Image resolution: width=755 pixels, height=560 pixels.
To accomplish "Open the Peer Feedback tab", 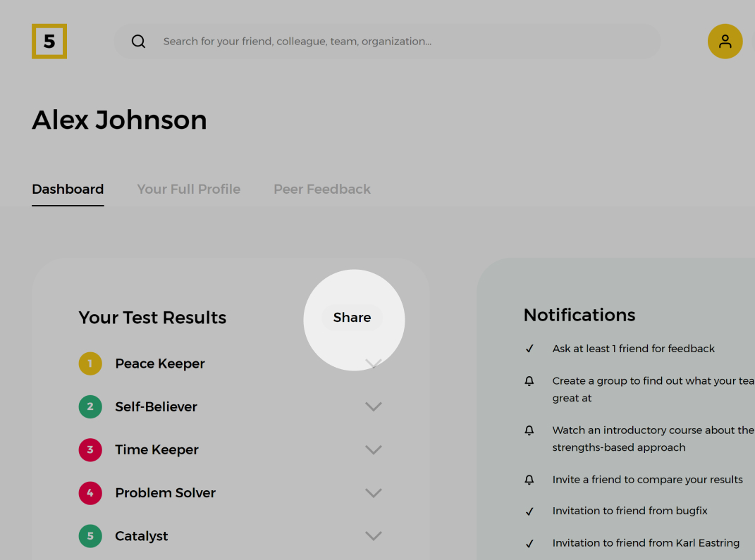I will [x=321, y=189].
